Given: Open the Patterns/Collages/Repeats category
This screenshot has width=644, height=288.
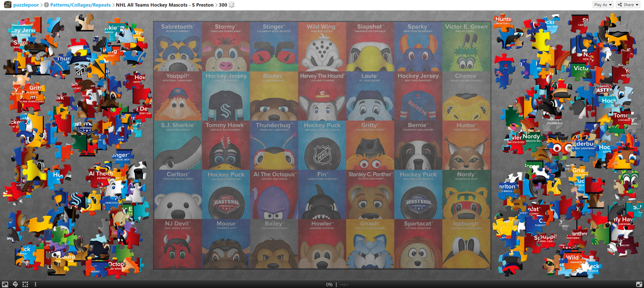Looking at the screenshot, I should point(80,5).
